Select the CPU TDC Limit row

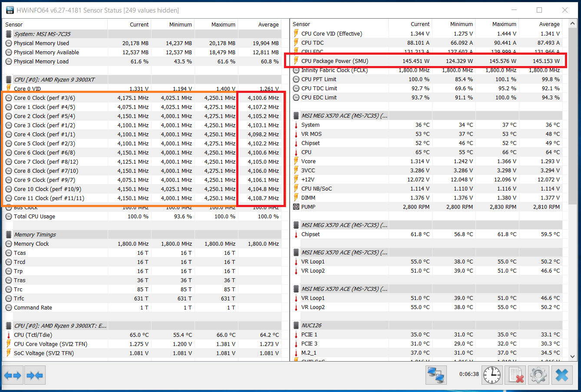tap(426, 88)
